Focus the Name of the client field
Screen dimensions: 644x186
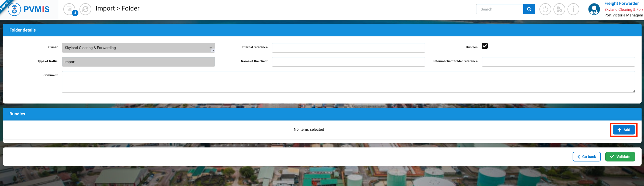pos(348,62)
